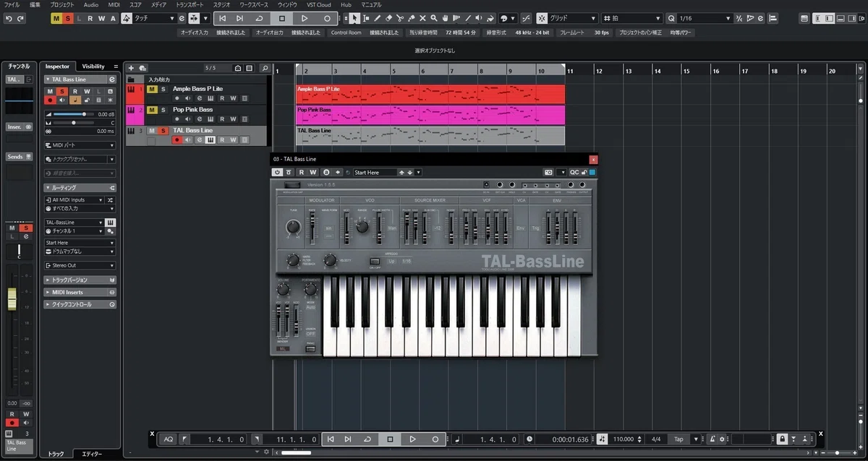Click Edit Instrument keyboard icon in Inspector

110,223
